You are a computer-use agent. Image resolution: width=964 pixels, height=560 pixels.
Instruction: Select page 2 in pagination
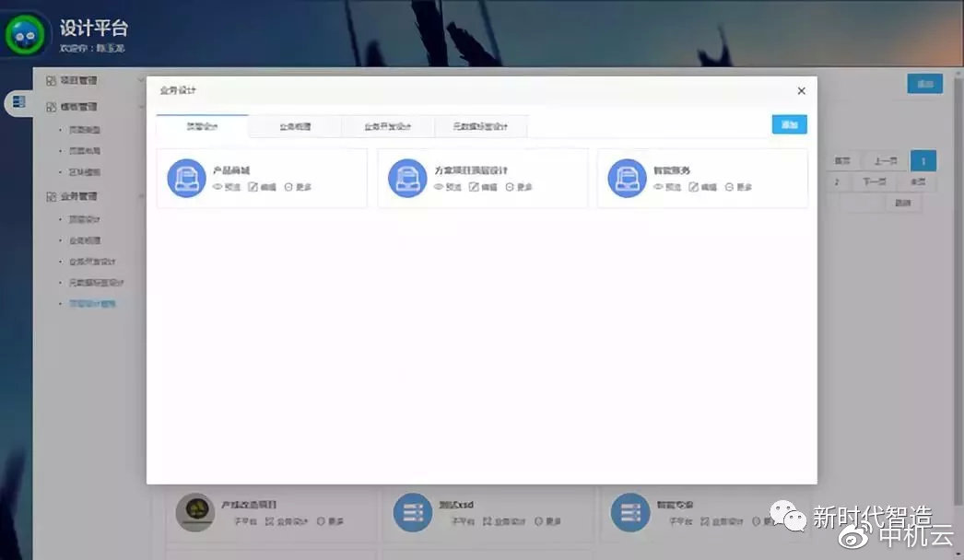837,182
